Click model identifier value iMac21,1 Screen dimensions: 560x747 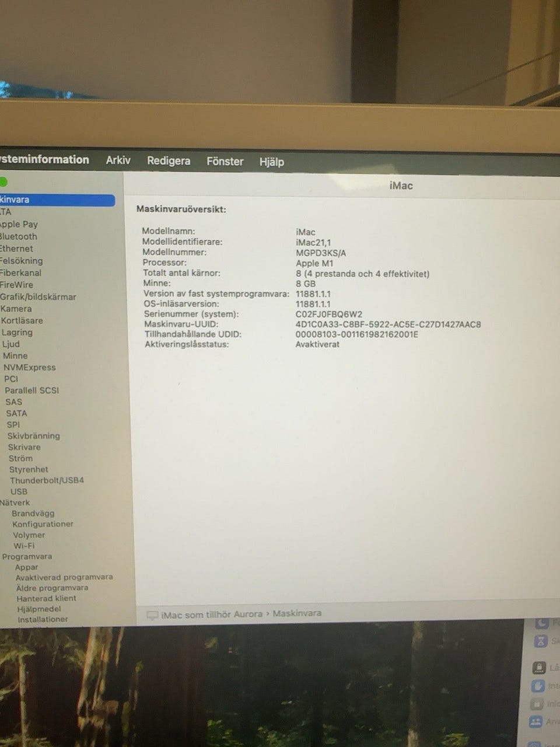tap(313, 242)
